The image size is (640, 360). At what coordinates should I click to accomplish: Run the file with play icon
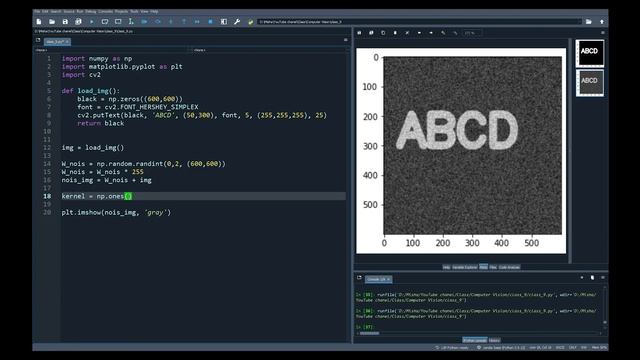[91, 22]
